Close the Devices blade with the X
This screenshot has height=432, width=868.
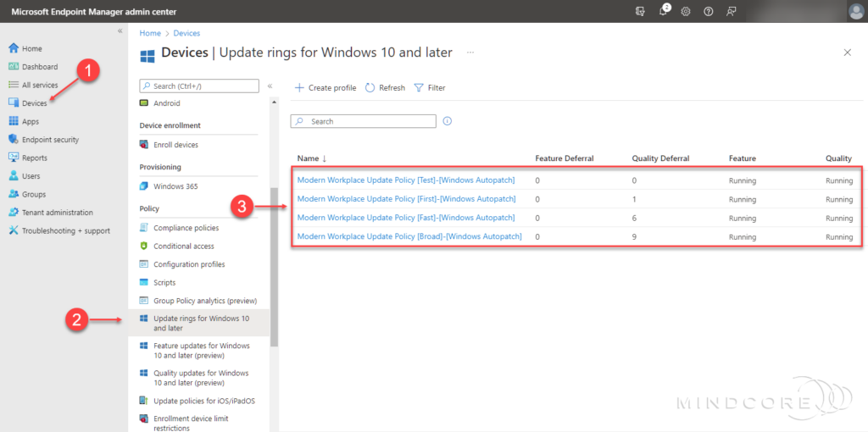pos(847,53)
